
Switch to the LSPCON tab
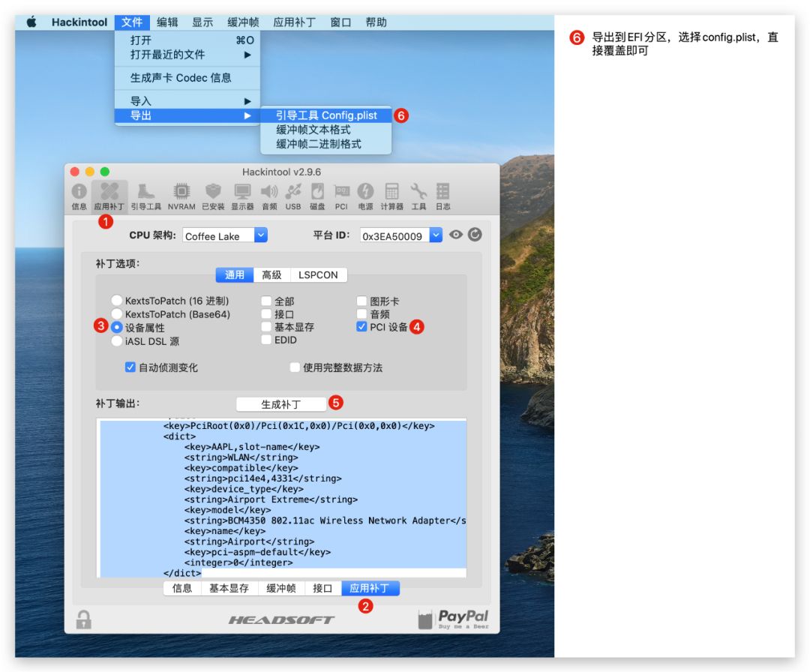(318, 274)
